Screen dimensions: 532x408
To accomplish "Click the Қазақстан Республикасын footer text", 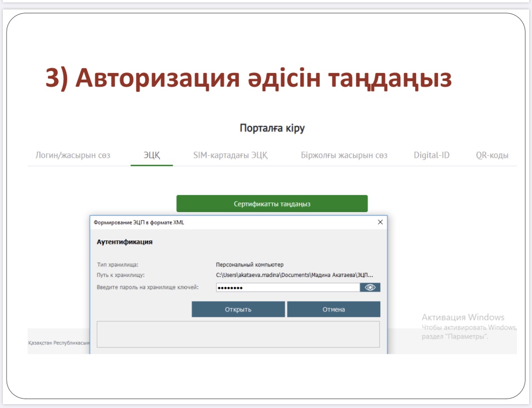I will (59, 343).
